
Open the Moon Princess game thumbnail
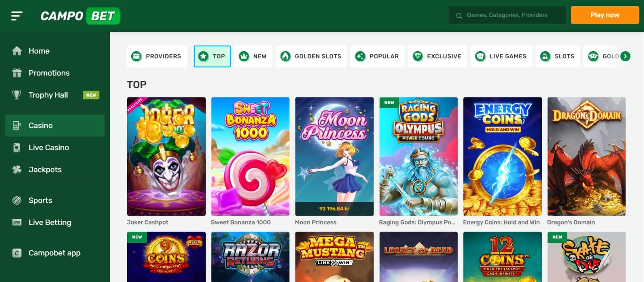(334, 156)
